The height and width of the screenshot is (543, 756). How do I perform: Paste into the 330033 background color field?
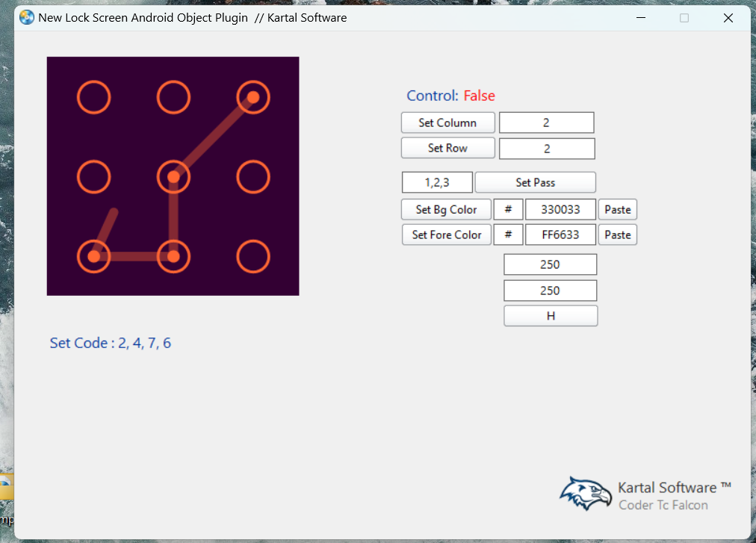618,209
